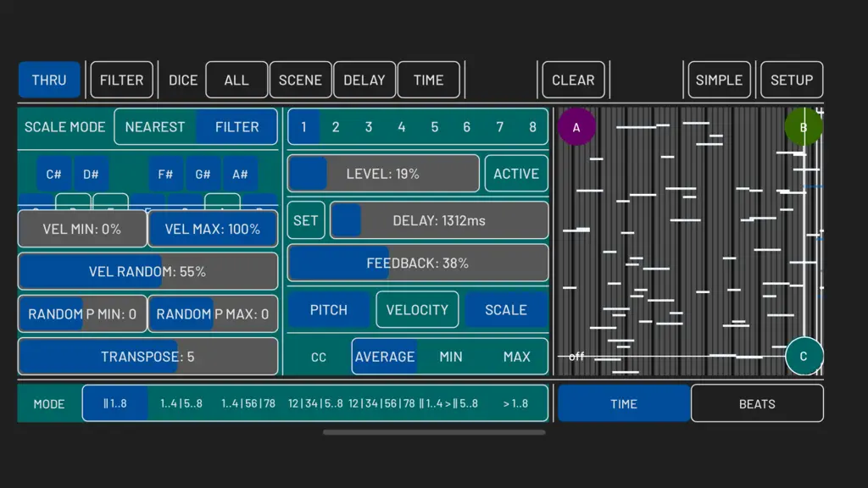Select AVERAGE for CC
The width and height of the screenshot is (868, 488).
(x=385, y=357)
